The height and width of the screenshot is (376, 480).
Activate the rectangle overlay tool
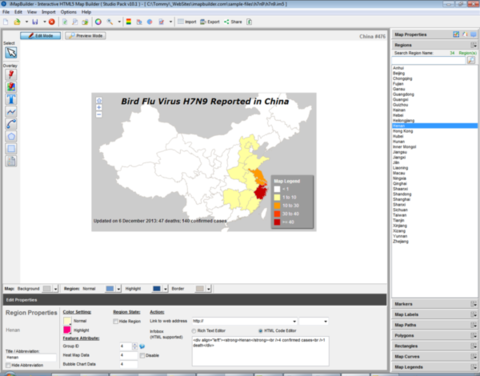coord(11,149)
